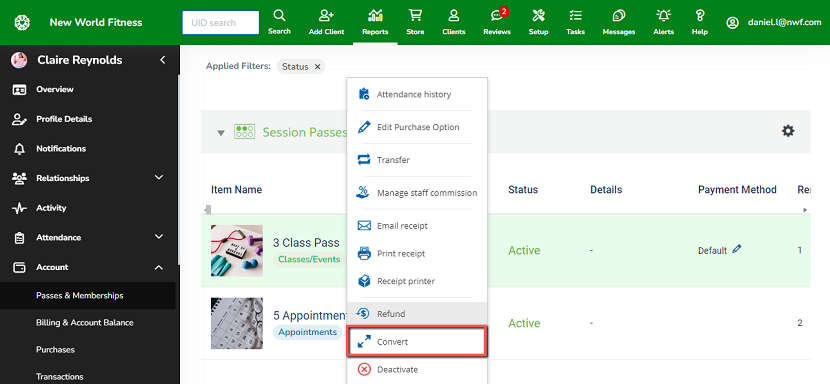
Task: Open Messages in the top bar
Action: [x=619, y=22]
